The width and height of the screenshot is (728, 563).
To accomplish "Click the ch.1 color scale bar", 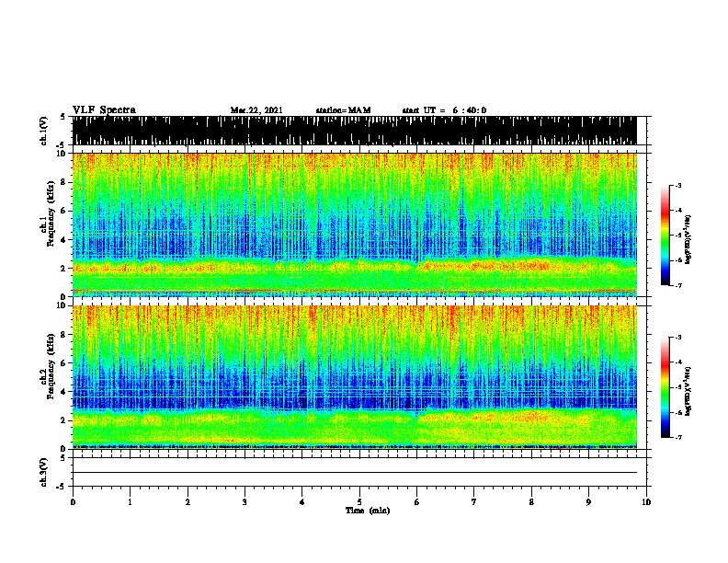I will (x=665, y=236).
